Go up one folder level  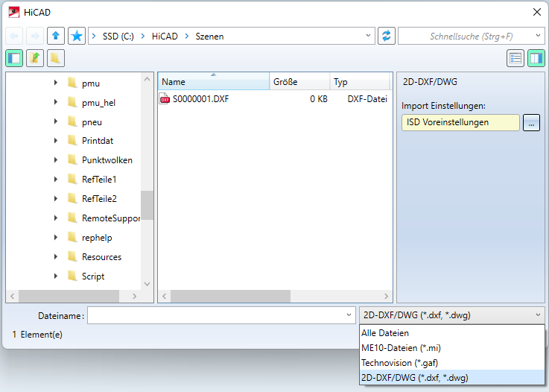(56, 36)
